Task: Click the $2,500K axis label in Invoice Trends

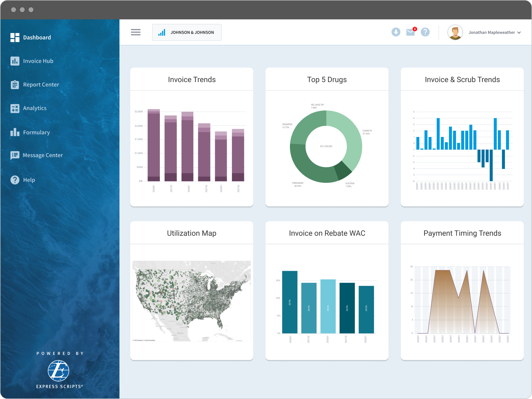Action: pos(139,112)
